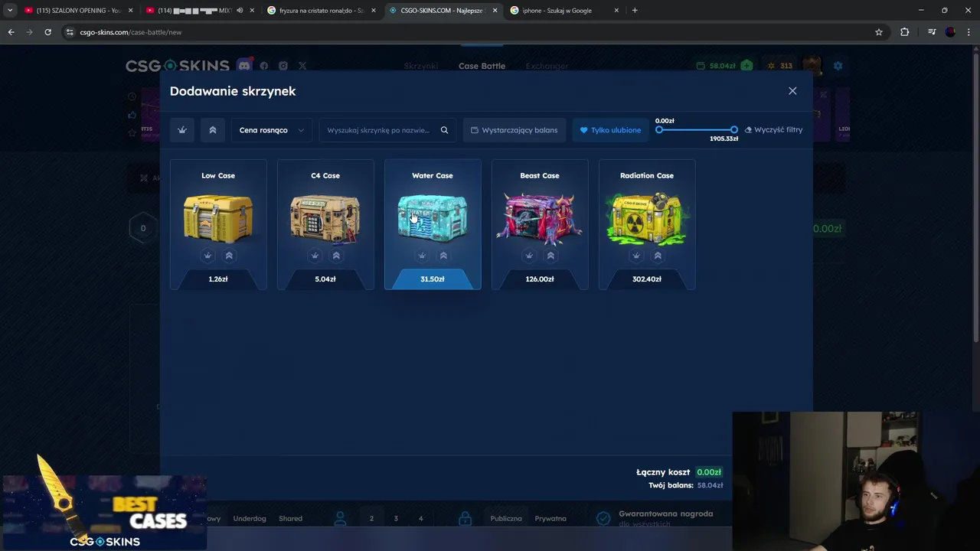Click the 1.26zł price on Low Case
This screenshot has width=980, height=551.
(x=218, y=279)
